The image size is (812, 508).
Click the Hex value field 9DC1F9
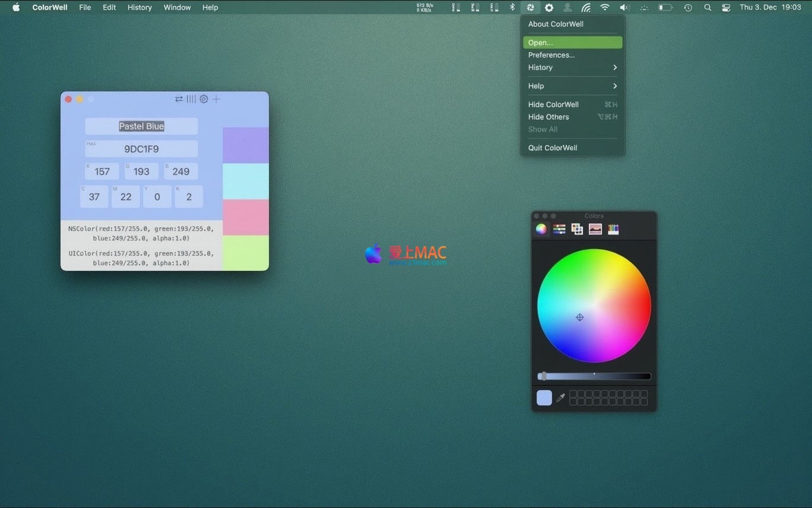[x=141, y=150]
